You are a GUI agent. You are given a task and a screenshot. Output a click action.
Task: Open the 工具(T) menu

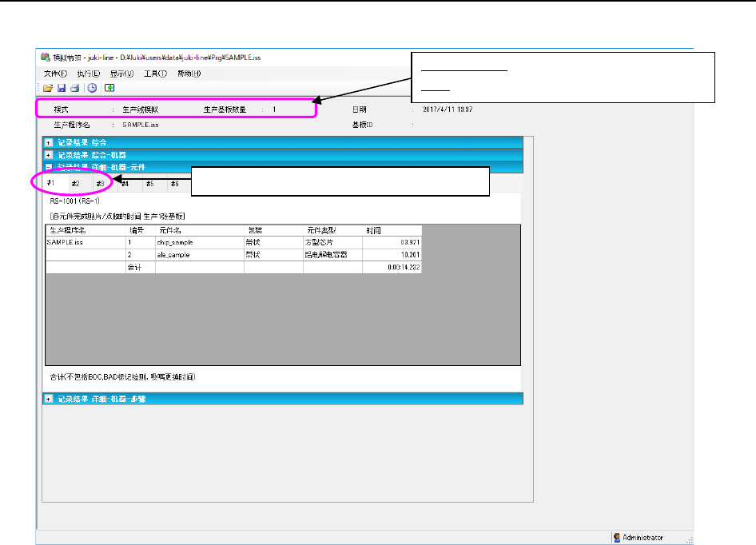155,74
